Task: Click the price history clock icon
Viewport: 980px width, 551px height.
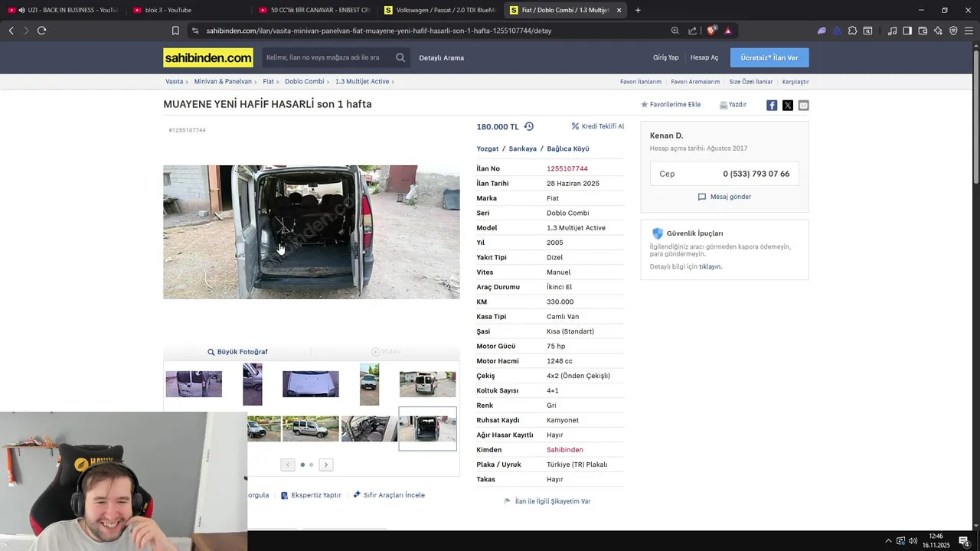Action: (528, 126)
